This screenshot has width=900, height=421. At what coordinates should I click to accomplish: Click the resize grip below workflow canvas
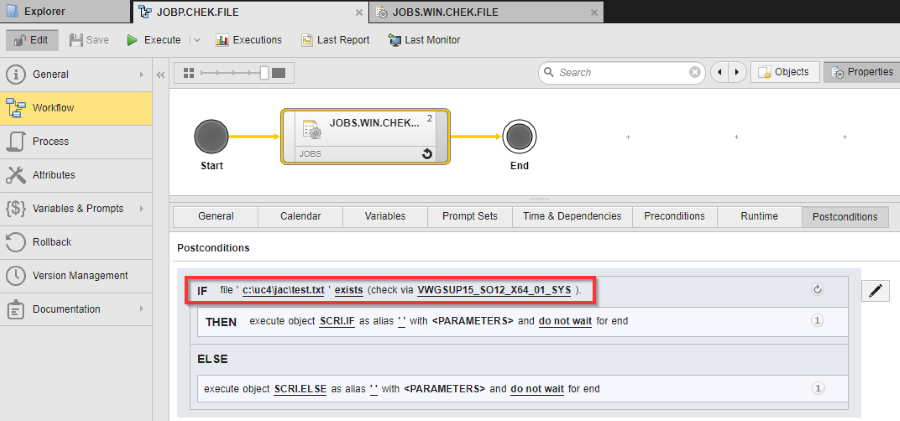(x=538, y=199)
